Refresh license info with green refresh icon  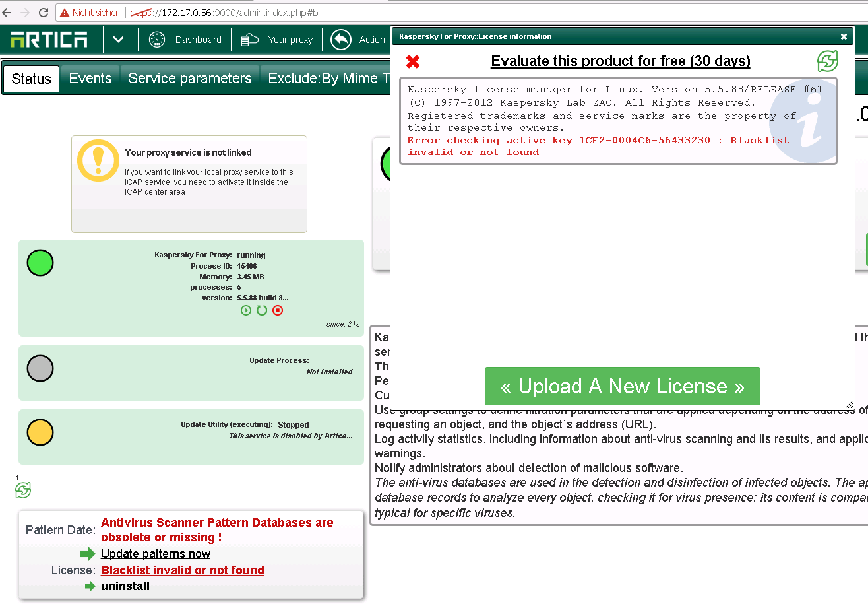tap(828, 61)
